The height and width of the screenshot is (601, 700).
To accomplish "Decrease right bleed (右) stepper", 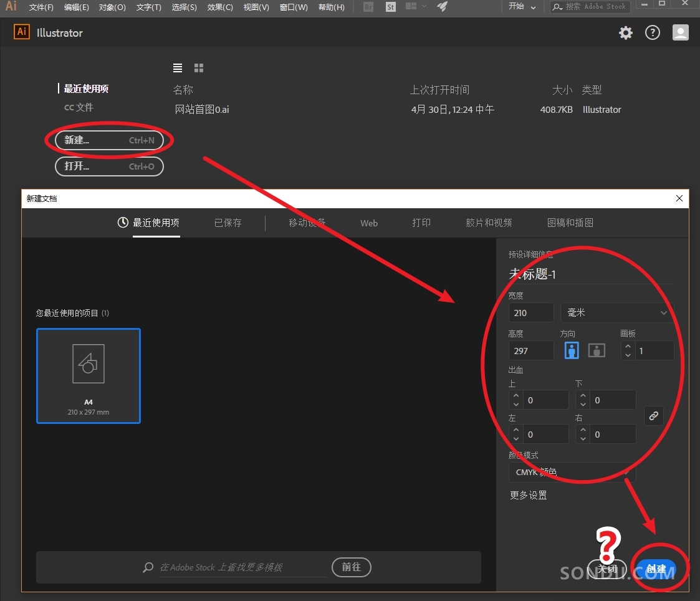I will pos(583,439).
